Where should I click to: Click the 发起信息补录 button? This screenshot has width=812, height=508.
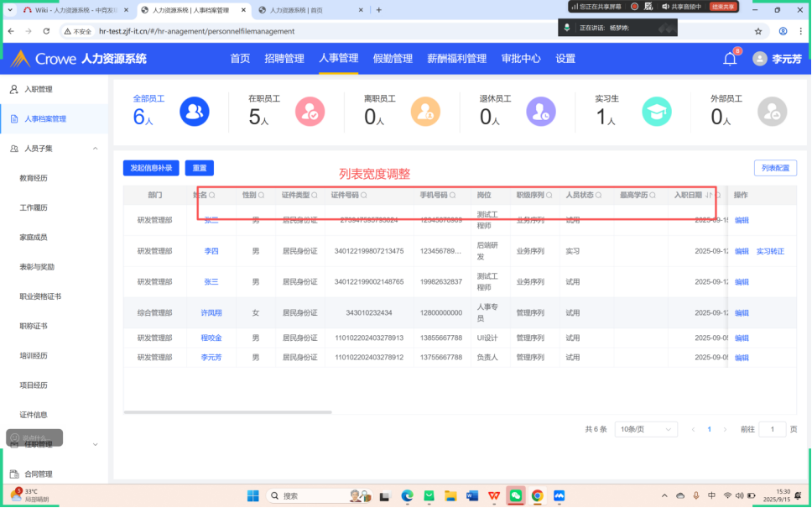point(151,168)
